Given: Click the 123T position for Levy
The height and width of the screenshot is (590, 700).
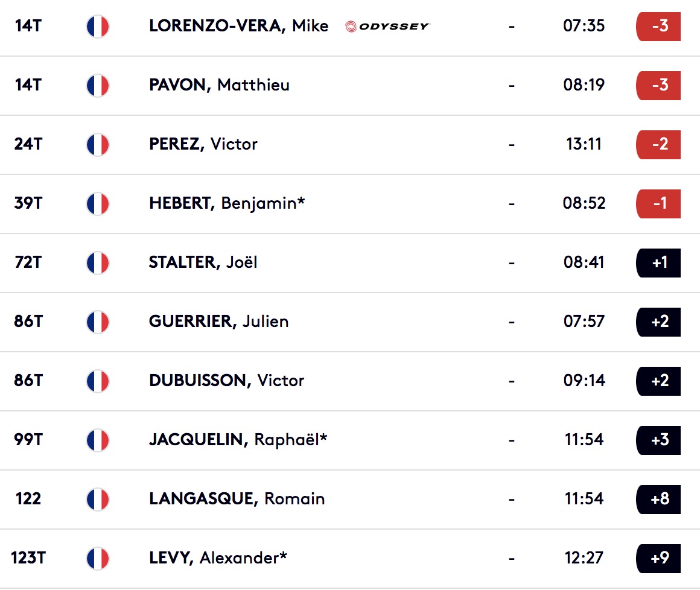Looking at the screenshot, I should tap(28, 558).
